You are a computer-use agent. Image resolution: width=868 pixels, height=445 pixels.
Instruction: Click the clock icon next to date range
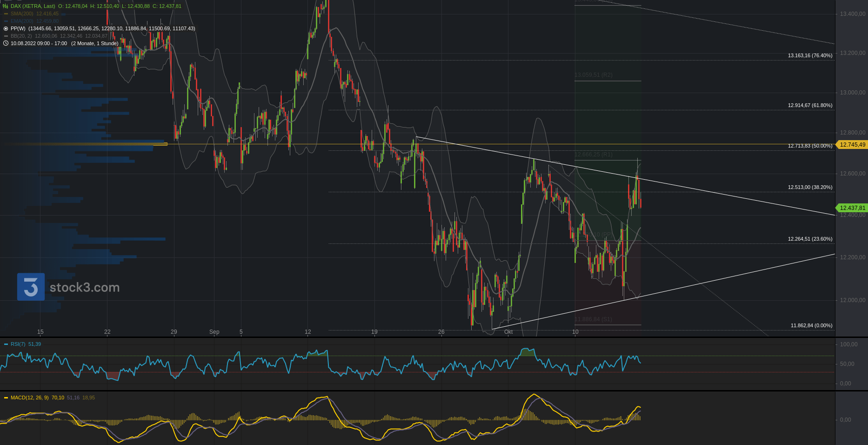(6, 43)
